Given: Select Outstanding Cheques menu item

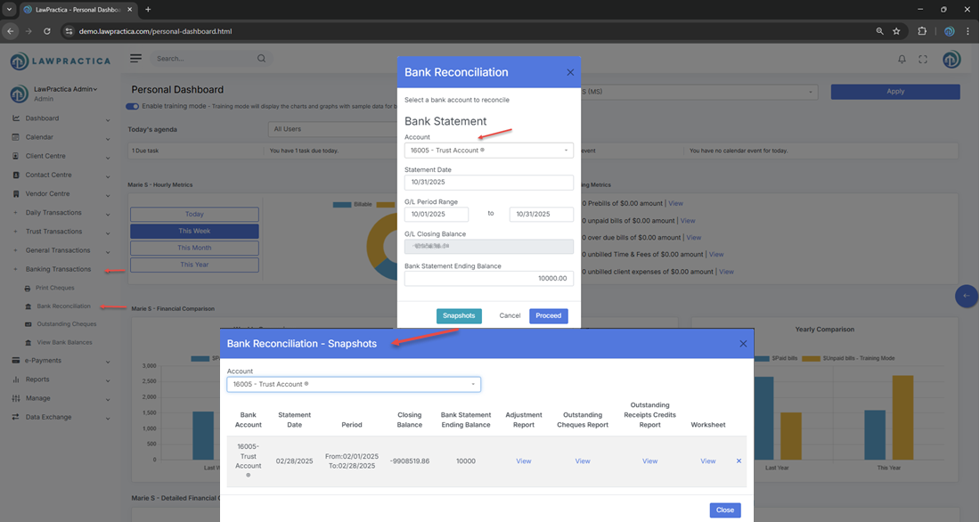Looking at the screenshot, I should coord(66,324).
